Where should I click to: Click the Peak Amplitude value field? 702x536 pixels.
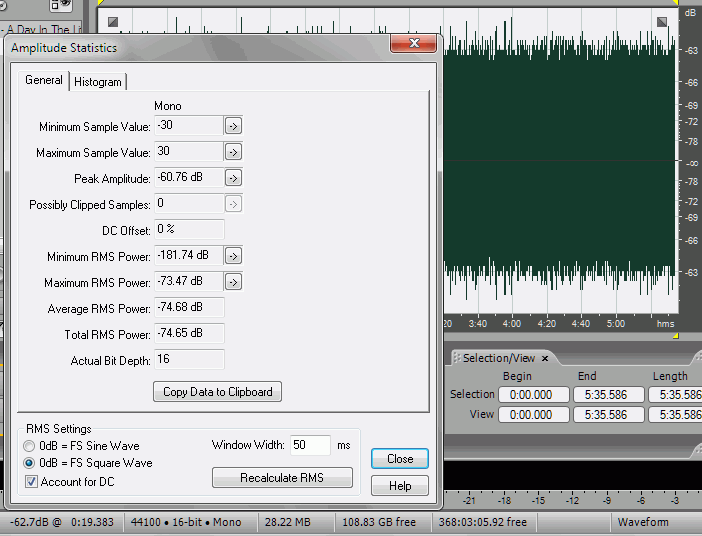tap(189, 177)
